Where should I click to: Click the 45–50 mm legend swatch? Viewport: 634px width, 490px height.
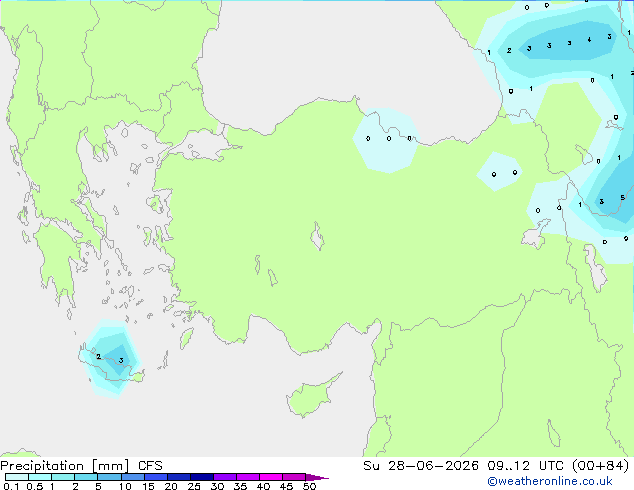coord(294,477)
